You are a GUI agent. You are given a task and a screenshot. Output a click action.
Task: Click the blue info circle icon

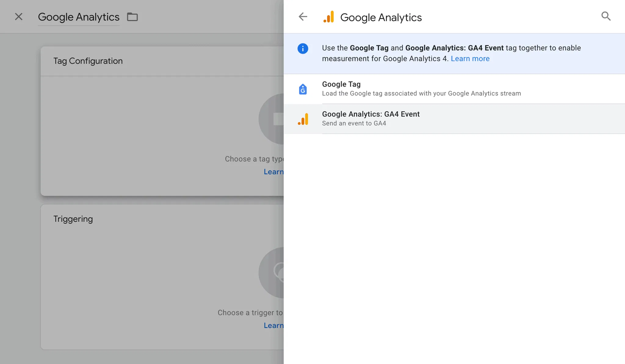click(303, 49)
